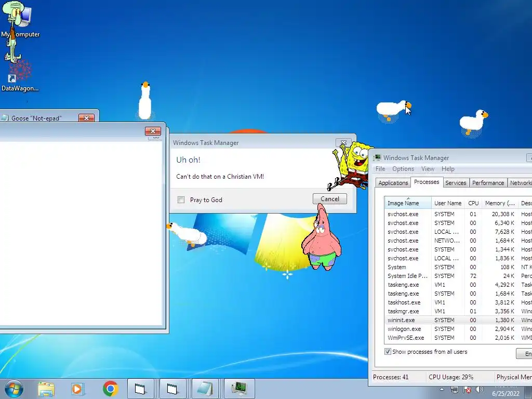Screen dimensions: 532x399
Task: Click the Task Manager title bar icon
Action: pos(377,158)
